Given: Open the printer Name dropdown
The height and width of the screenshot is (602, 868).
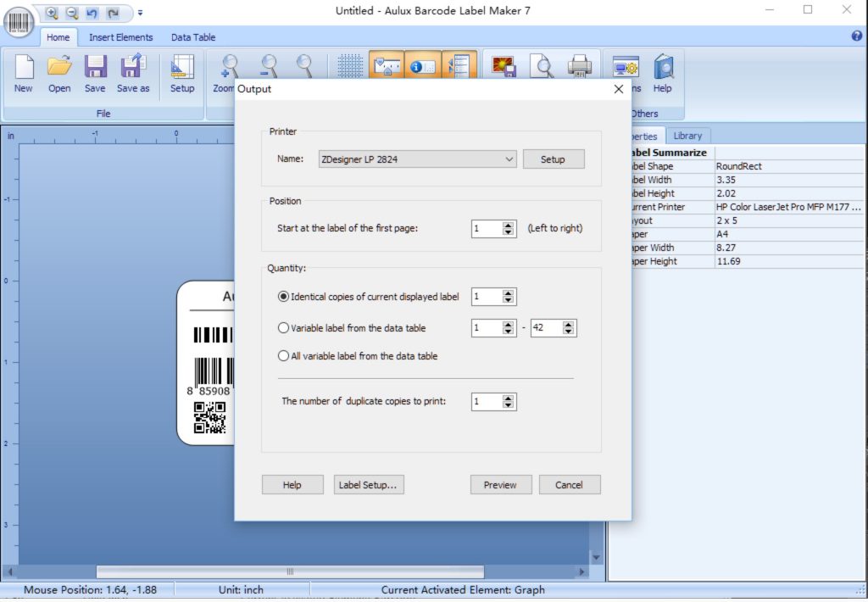Looking at the screenshot, I should [x=509, y=159].
